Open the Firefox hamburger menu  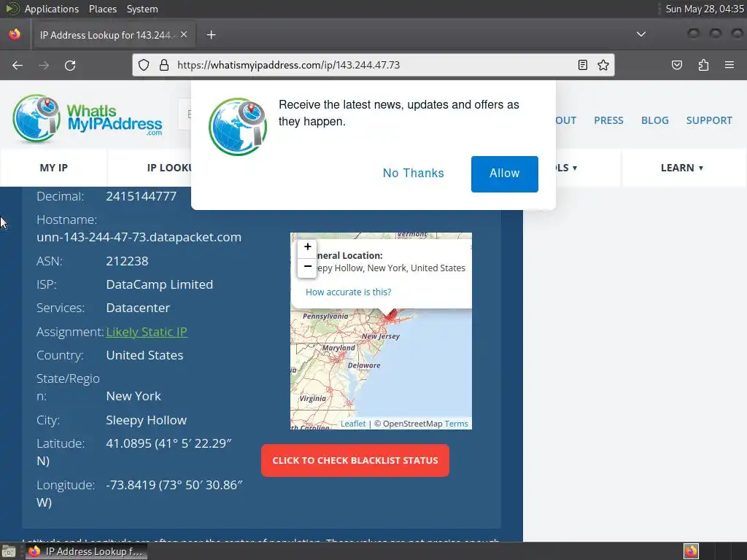point(729,65)
